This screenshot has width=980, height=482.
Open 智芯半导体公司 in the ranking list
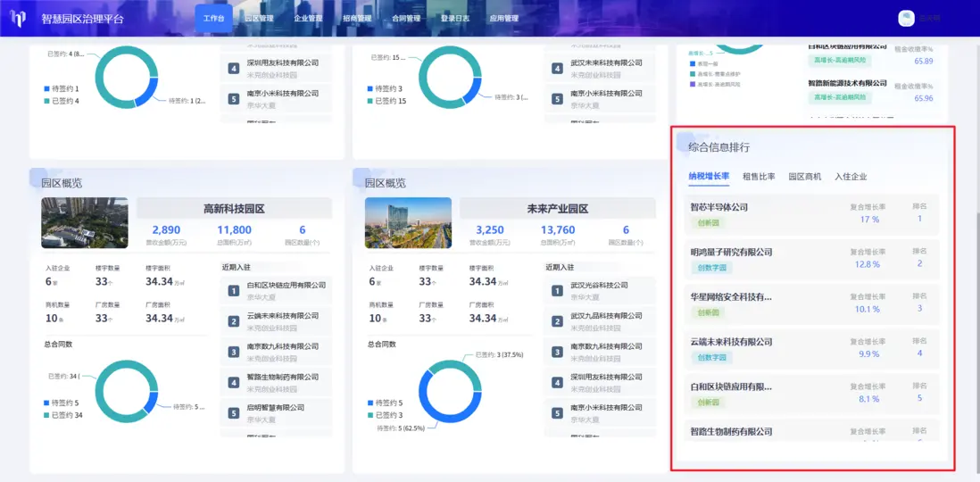[x=812, y=214]
